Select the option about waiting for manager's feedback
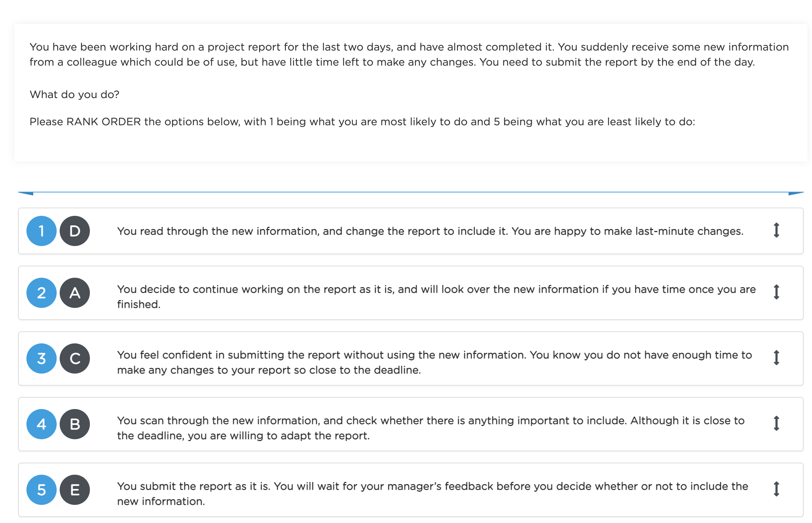Viewport: 812px width, 523px height. (x=411, y=490)
